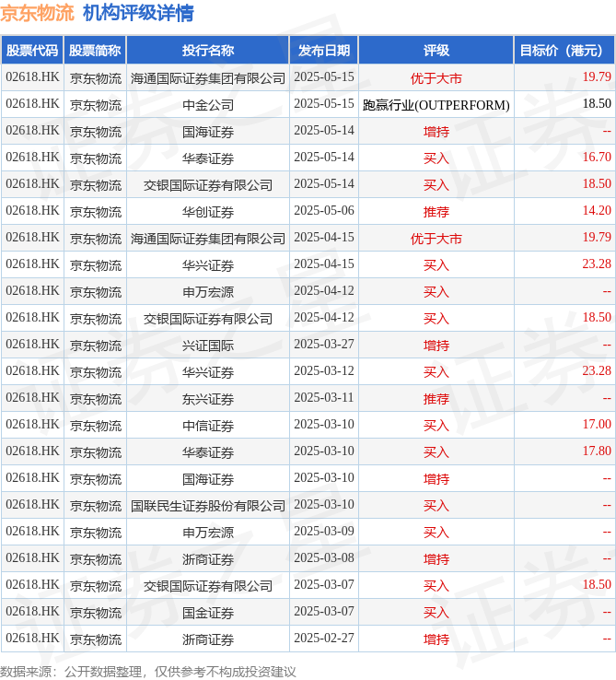Click the 数据来源 footer disclaimer text
This screenshot has height=680, width=616.
pyautogui.click(x=148, y=672)
